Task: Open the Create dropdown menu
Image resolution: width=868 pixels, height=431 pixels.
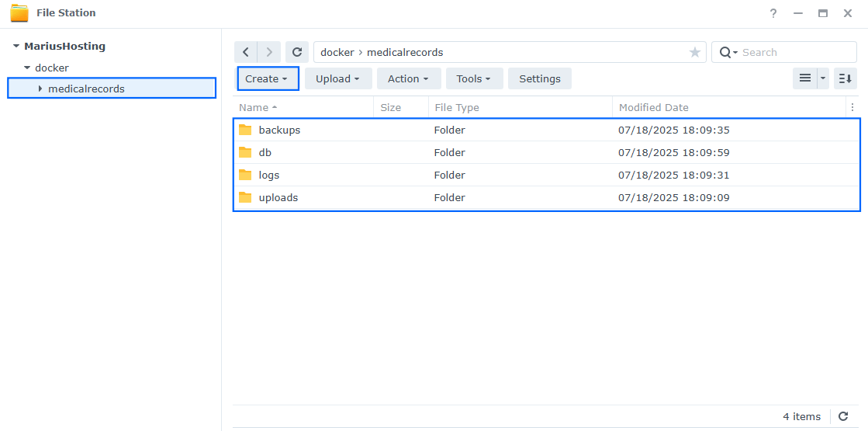Action: pyautogui.click(x=268, y=78)
